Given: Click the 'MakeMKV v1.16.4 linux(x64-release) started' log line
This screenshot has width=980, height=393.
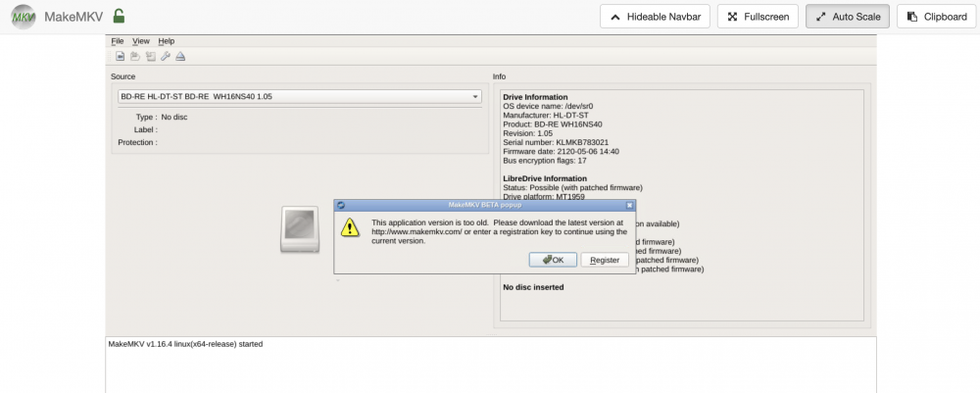Looking at the screenshot, I should (x=185, y=344).
